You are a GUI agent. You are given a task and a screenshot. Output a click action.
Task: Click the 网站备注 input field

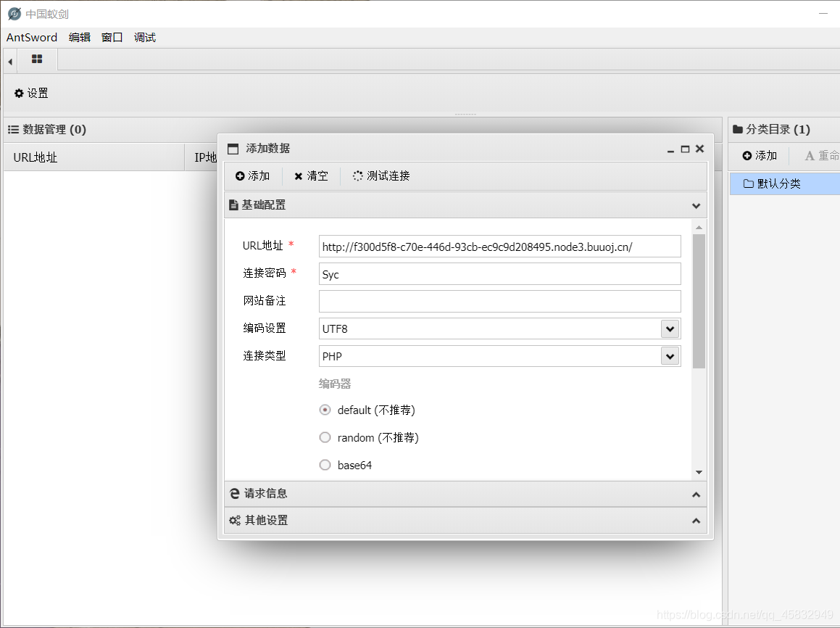coord(500,301)
